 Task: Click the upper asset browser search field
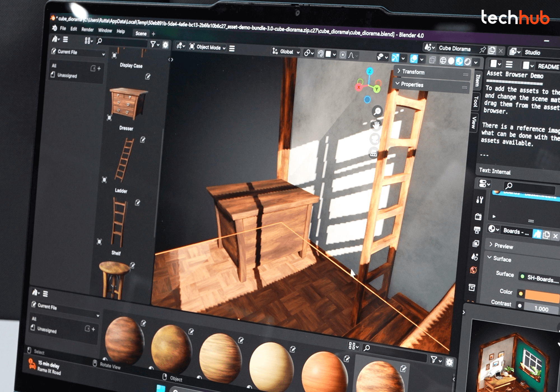[122, 42]
